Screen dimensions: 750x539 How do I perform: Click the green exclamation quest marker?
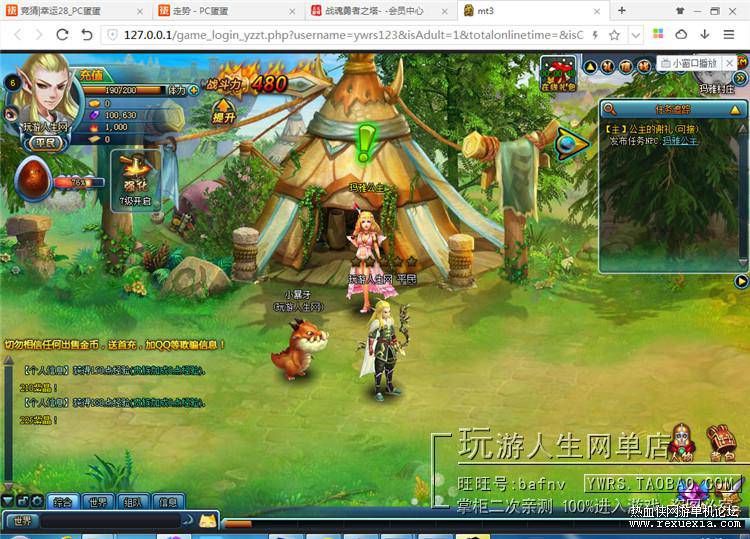367,143
